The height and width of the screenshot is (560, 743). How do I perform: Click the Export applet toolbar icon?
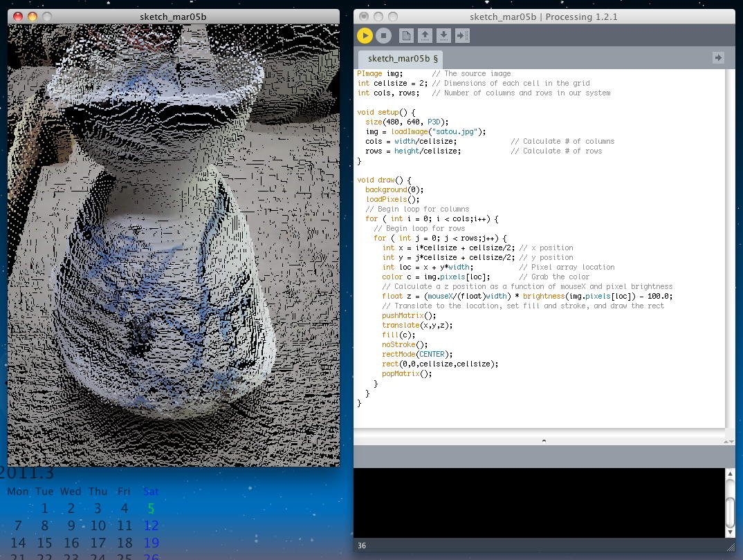pos(462,35)
